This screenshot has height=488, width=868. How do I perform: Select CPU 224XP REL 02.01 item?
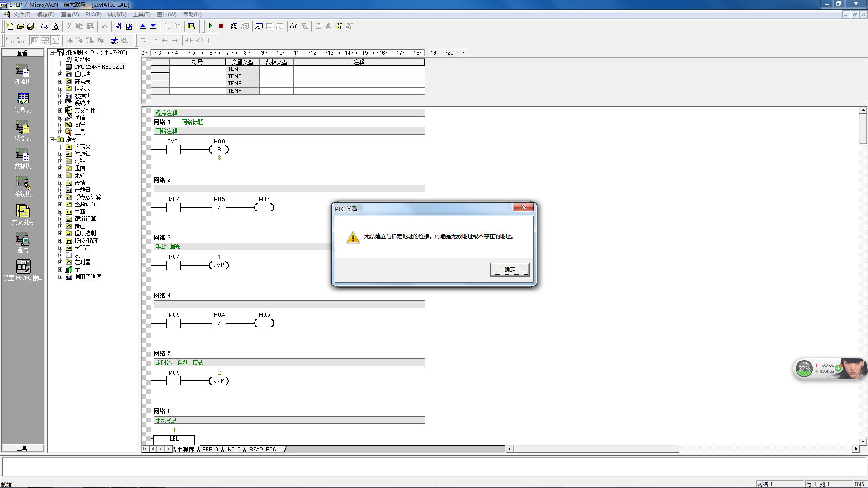pyautogui.click(x=99, y=67)
